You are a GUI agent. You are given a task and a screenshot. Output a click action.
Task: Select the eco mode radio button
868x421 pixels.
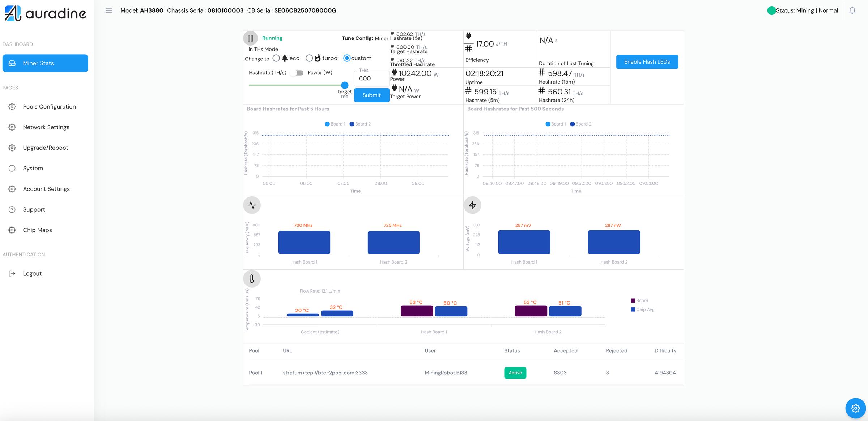[x=276, y=58]
